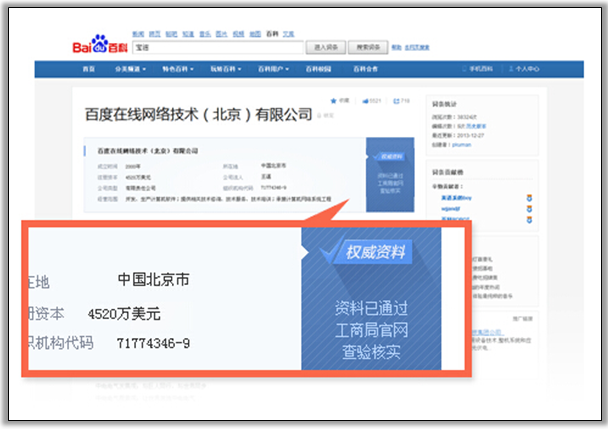Expand the 百科用户 dropdown menu
The image size is (608, 429).
pyautogui.click(x=273, y=69)
